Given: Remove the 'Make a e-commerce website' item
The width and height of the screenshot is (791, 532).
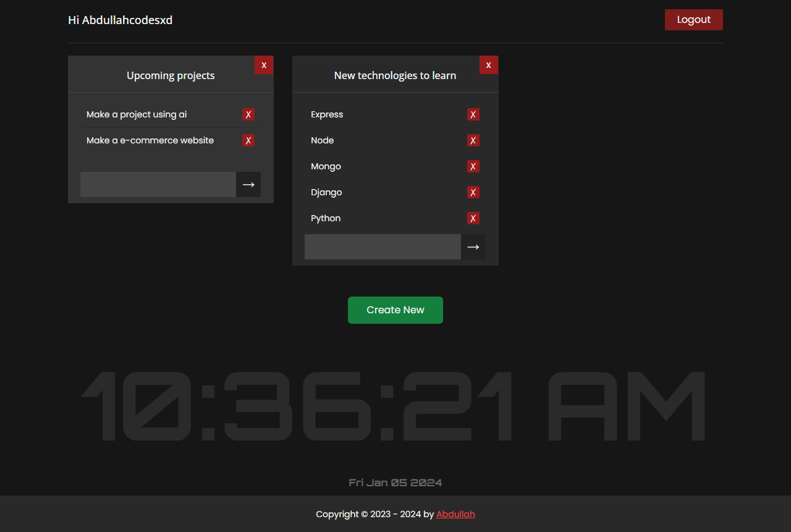Looking at the screenshot, I should (x=248, y=140).
